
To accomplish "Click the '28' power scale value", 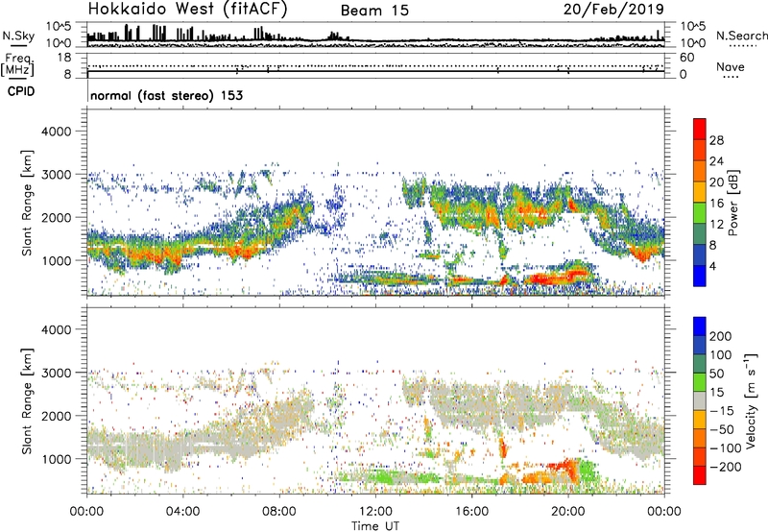I will tap(716, 140).
